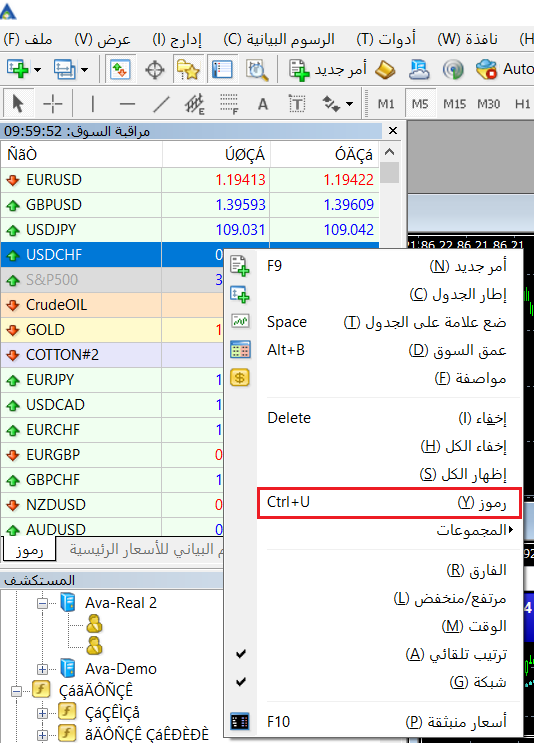Switch to the M5 timeframe

point(420,103)
